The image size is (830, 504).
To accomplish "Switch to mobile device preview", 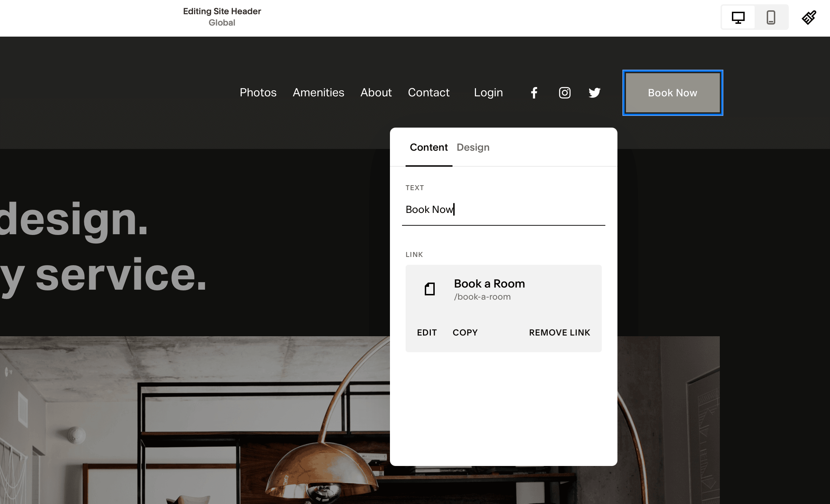I will [x=771, y=17].
